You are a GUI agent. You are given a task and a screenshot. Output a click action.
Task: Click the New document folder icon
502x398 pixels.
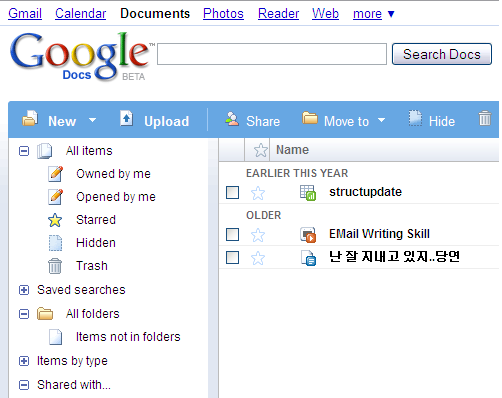30,118
